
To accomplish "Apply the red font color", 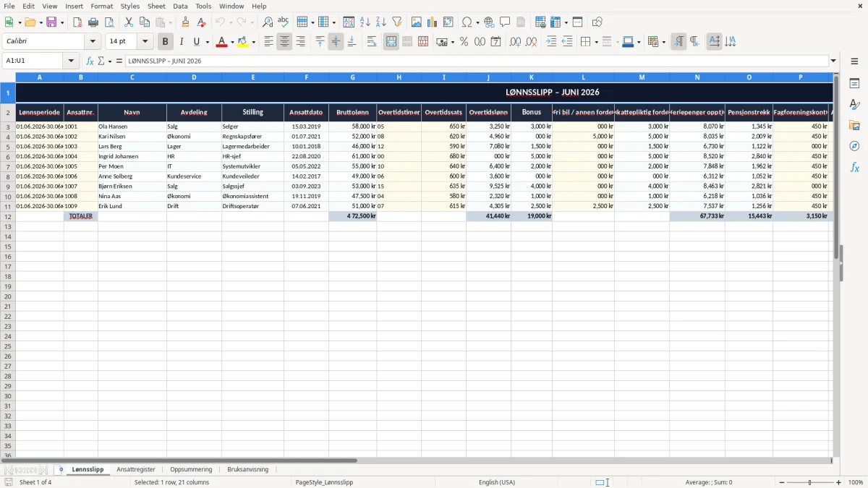I will [221, 42].
